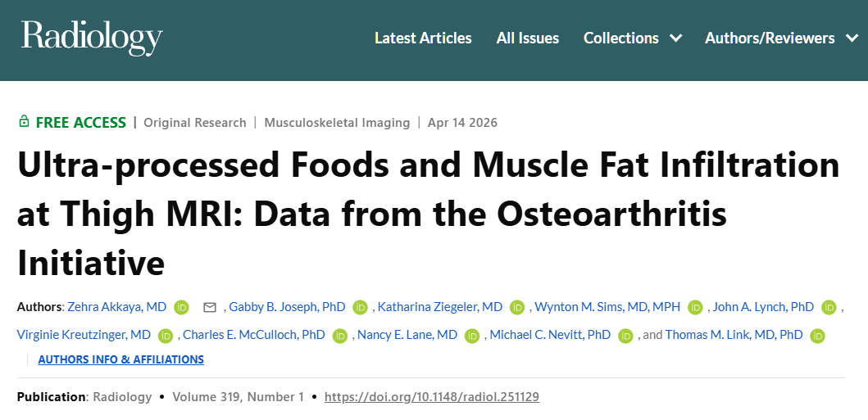The height and width of the screenshot is (420, 868).
Task: Open the All Issues menu item
Action: tap(528, 38)
